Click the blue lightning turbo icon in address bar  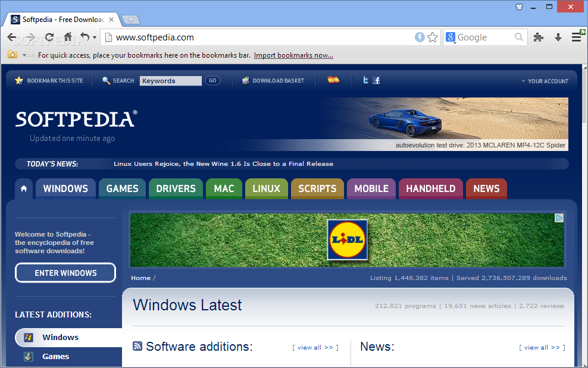(420, 37)
